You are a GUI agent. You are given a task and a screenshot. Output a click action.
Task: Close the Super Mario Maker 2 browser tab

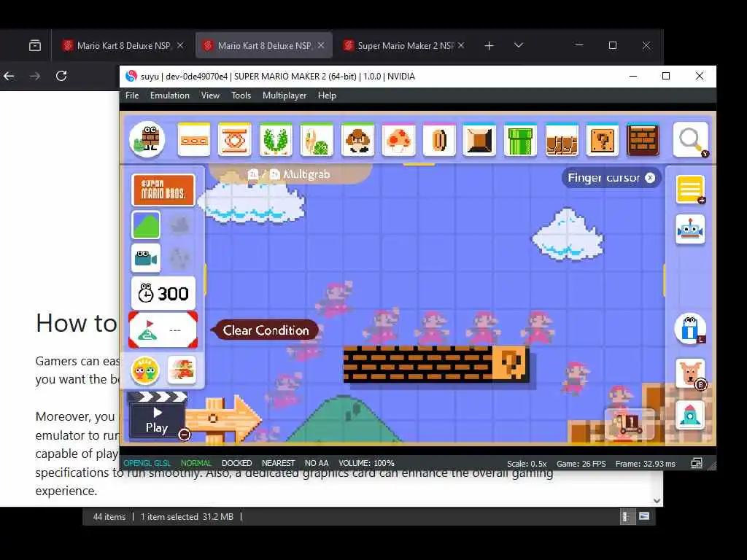coord(461,45)
